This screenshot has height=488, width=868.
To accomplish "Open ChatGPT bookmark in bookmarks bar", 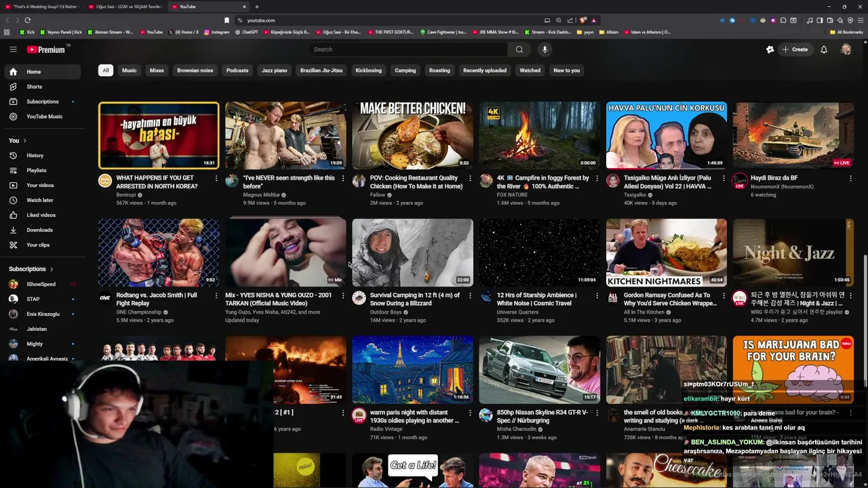I will click(x=246, y=32).
